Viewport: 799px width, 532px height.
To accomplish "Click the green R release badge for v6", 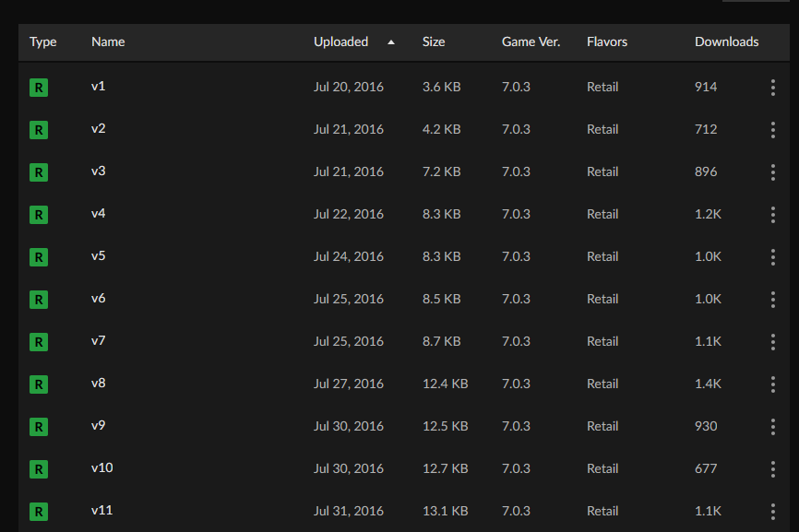I will (39, 300).
